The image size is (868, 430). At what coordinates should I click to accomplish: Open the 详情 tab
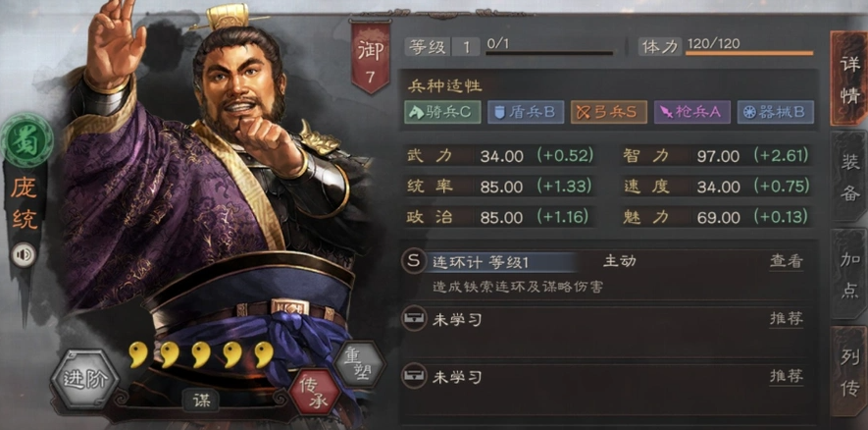(849, 79)
